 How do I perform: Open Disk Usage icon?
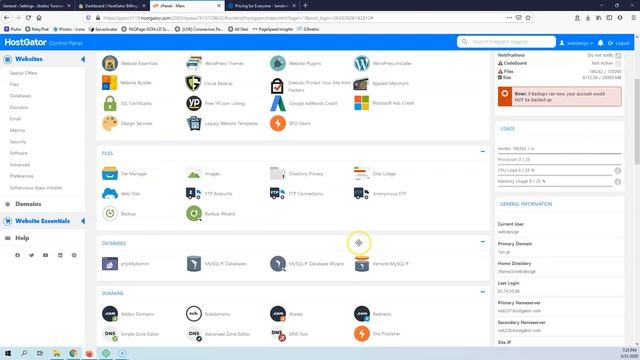pyautogui.click(x=362, y=173)
